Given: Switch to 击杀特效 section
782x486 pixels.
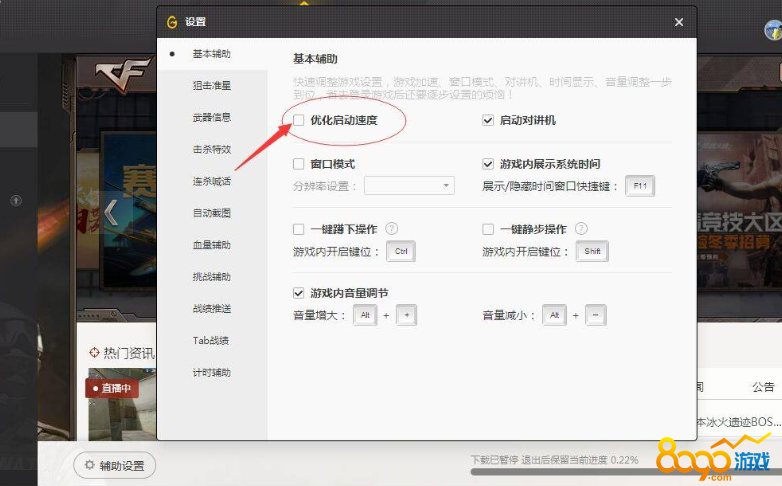Looking at the screenshot, I should coord(211,150).
